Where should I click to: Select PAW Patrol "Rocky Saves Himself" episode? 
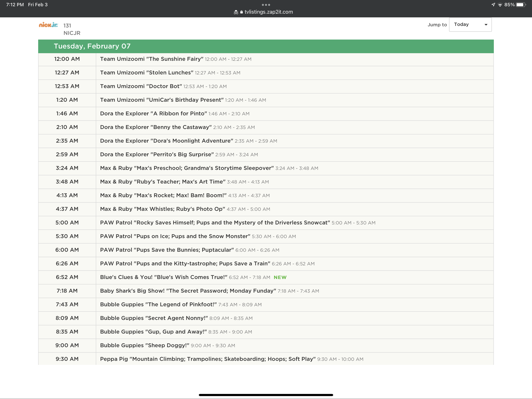coord(215,223)
